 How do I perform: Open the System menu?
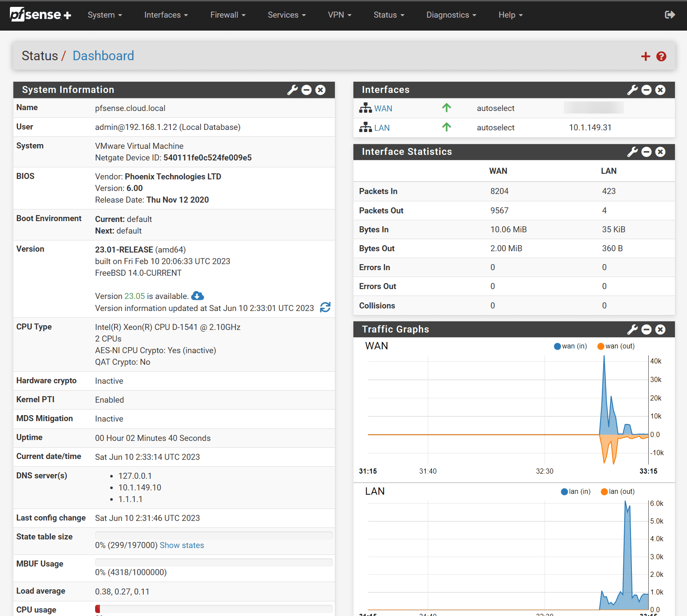tap(105, 15)
